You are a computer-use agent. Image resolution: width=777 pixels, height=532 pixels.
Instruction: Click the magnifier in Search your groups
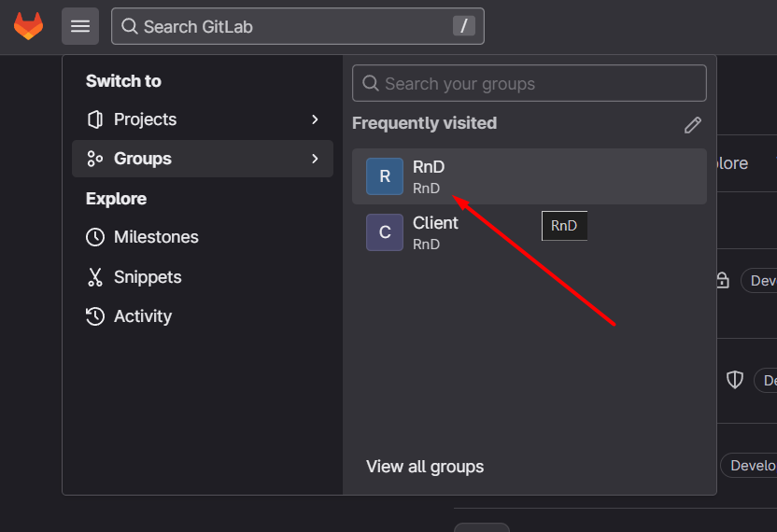(370, 83)
